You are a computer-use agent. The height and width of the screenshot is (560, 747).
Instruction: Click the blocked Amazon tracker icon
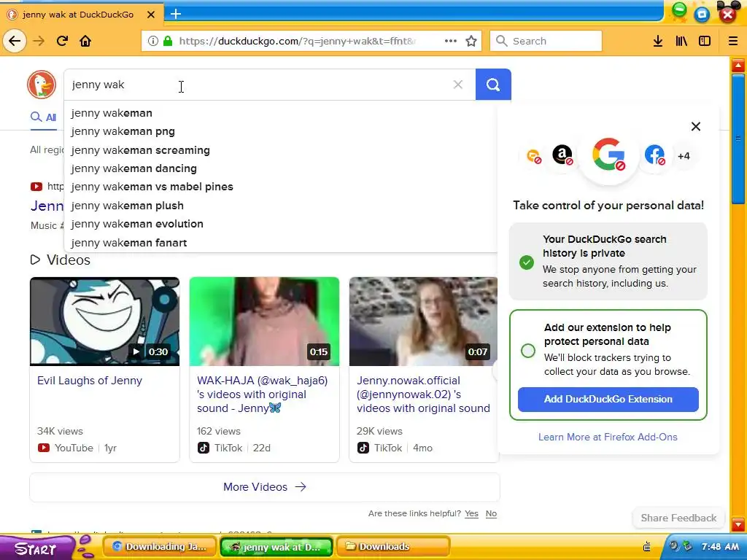(562, 155)
